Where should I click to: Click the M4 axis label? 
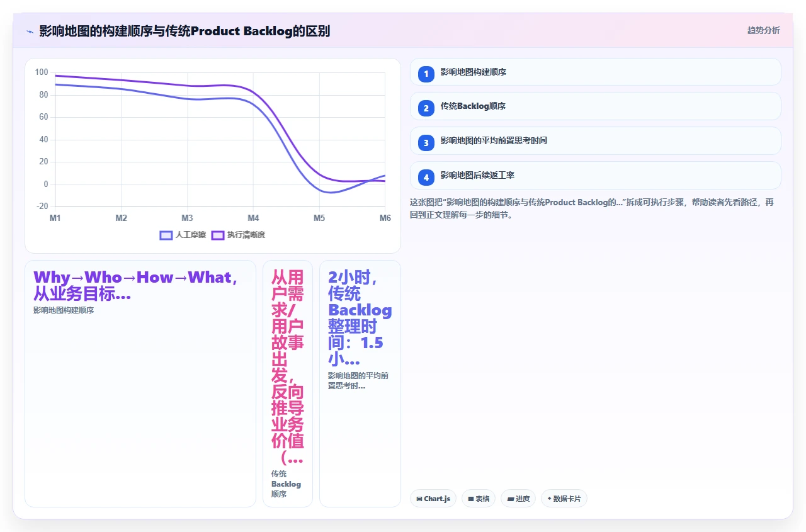point(253,218)
